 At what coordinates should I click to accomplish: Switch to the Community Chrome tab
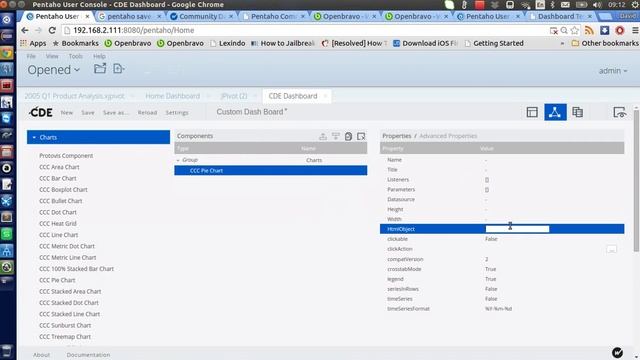tap(202, 16)
